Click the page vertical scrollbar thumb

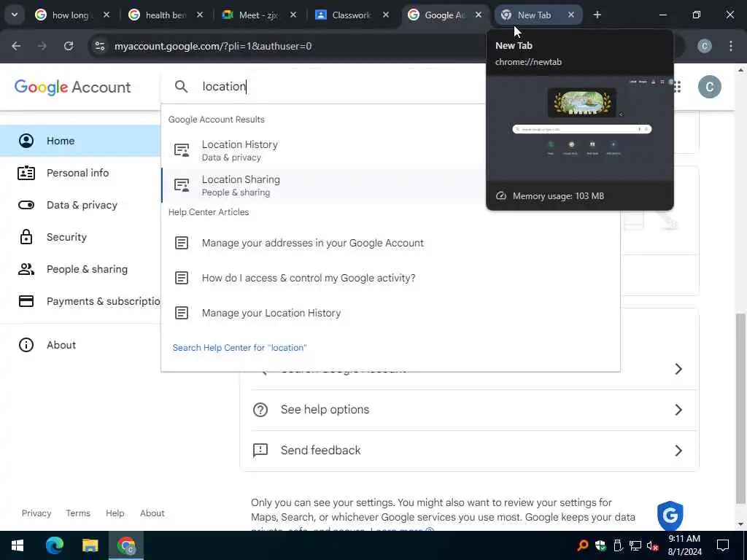pyautogui.click(x=741, y=408)
